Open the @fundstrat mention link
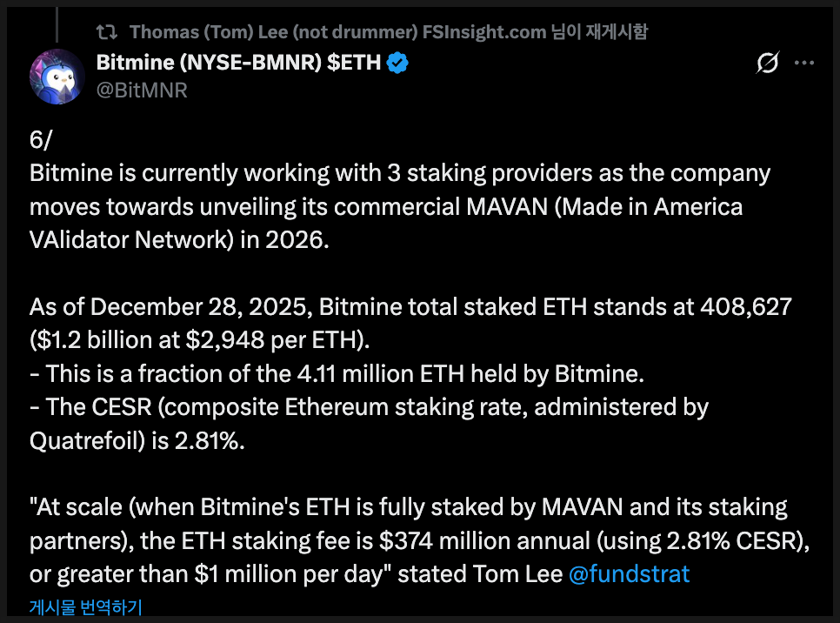 [629, 574]
